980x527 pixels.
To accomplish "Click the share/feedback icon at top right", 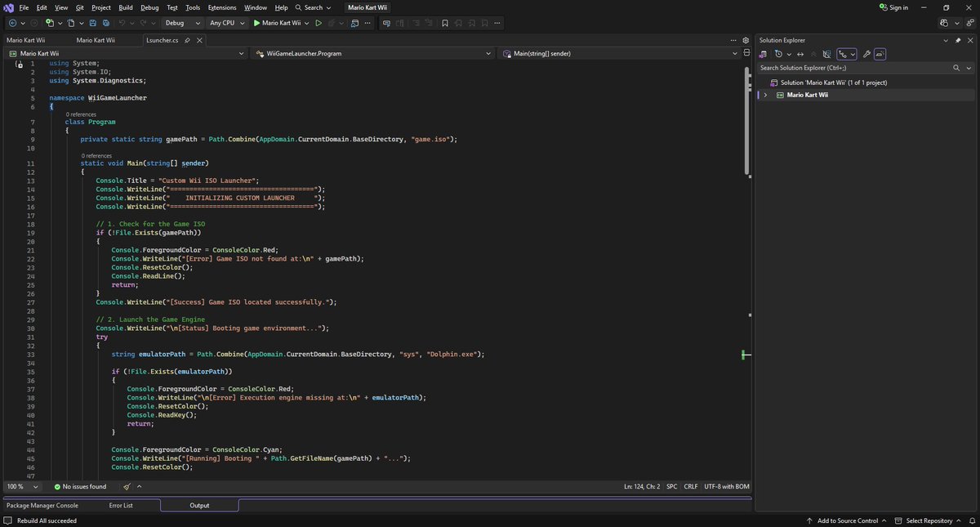I will click(970, 23).
